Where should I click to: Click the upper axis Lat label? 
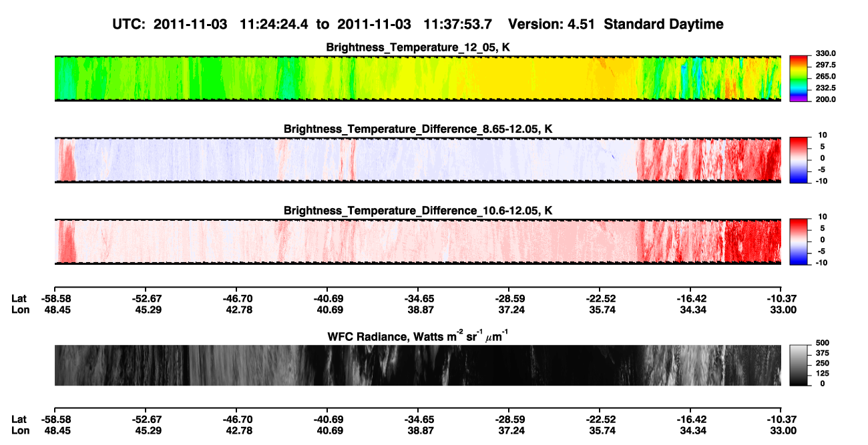point(19,299)
